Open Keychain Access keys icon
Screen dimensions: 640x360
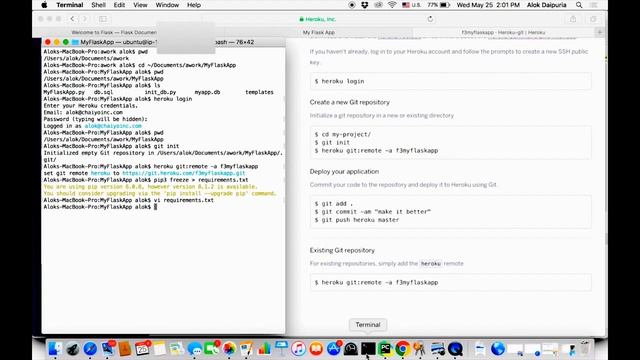(x=420, y=349)
